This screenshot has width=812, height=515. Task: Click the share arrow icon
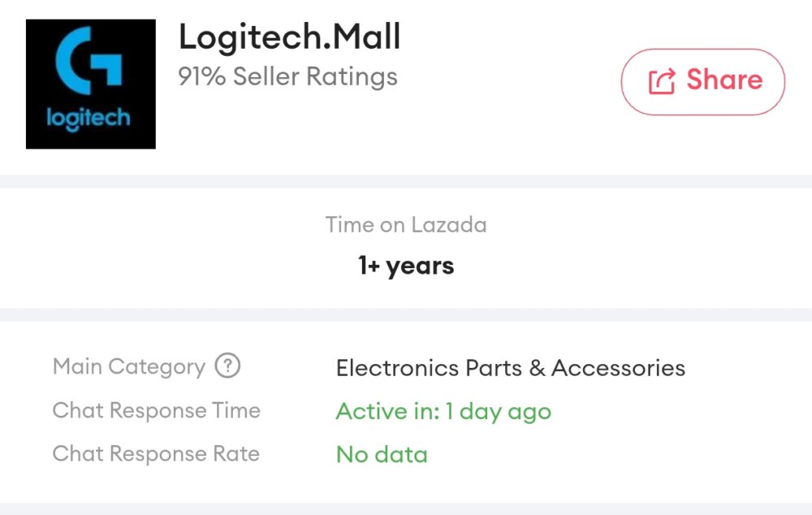[x=662, y=81]
